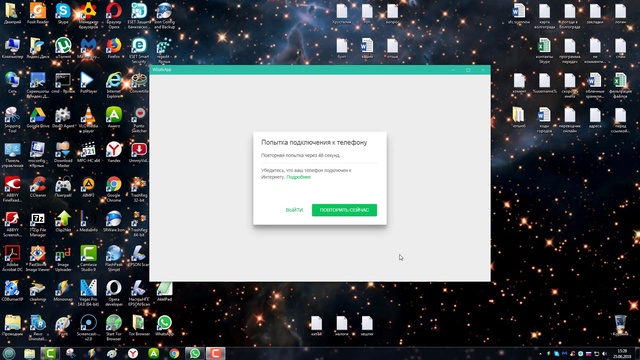Image resolution: width=640 pixels, height=360 pixels.
Task: Open the MPC-HC x64 desktop shortcut
Action: pos(88,152)
